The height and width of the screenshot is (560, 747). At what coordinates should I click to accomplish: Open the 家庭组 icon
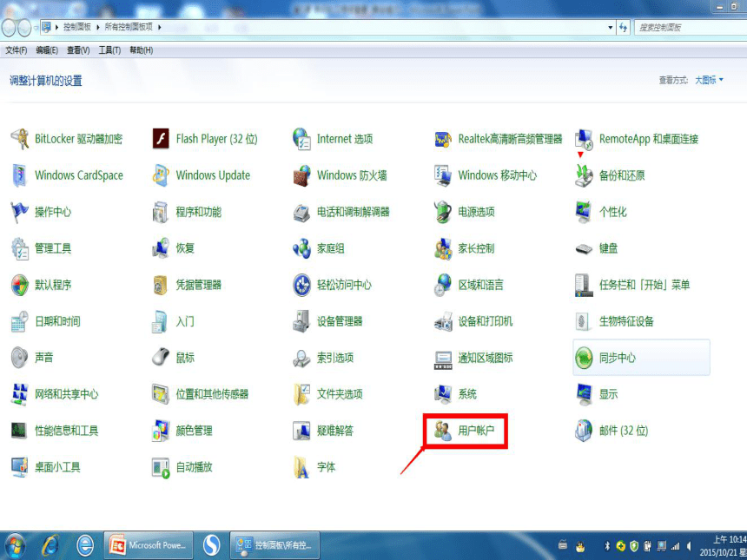tap(301, 248)
